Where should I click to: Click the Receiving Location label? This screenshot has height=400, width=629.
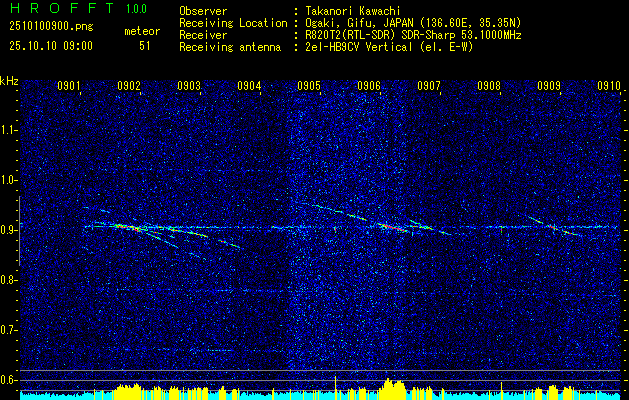click(233, 23)
